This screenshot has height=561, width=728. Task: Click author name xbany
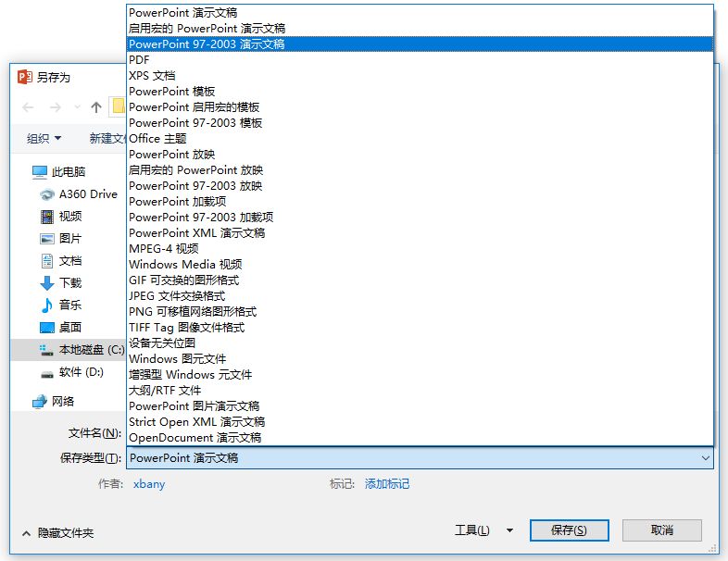(149, 484)
